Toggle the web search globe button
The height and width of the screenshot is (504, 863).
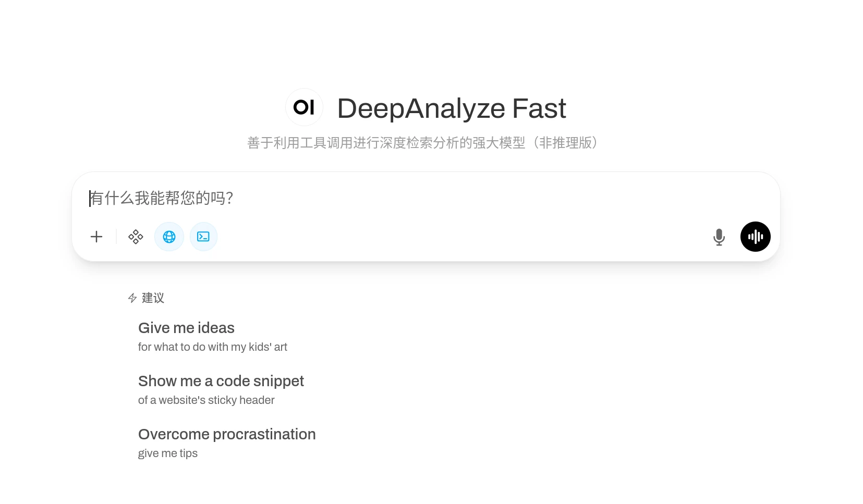point(169,237)
